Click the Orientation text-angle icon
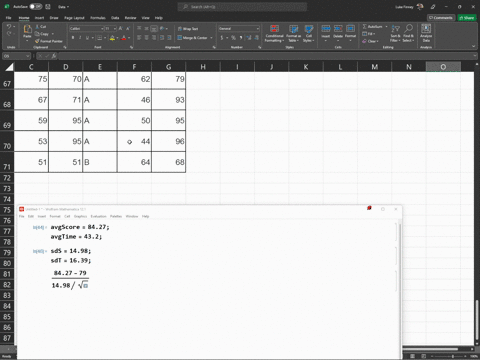This screenshot has width=480, height=360. (162, 29)
